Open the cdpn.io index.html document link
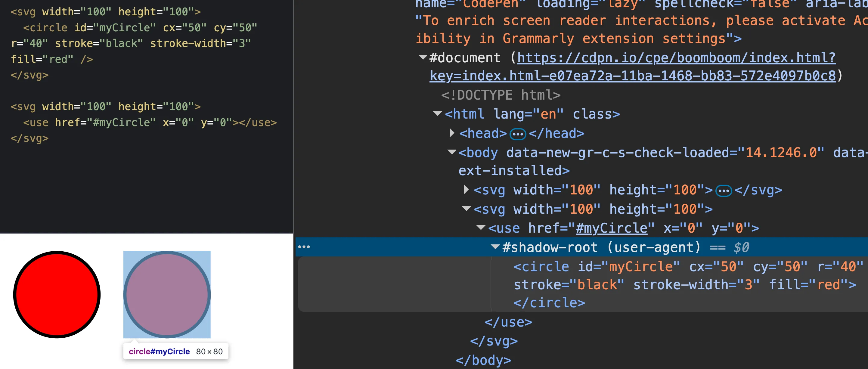The height and width of the screenshot is (369, 868). 676,57
